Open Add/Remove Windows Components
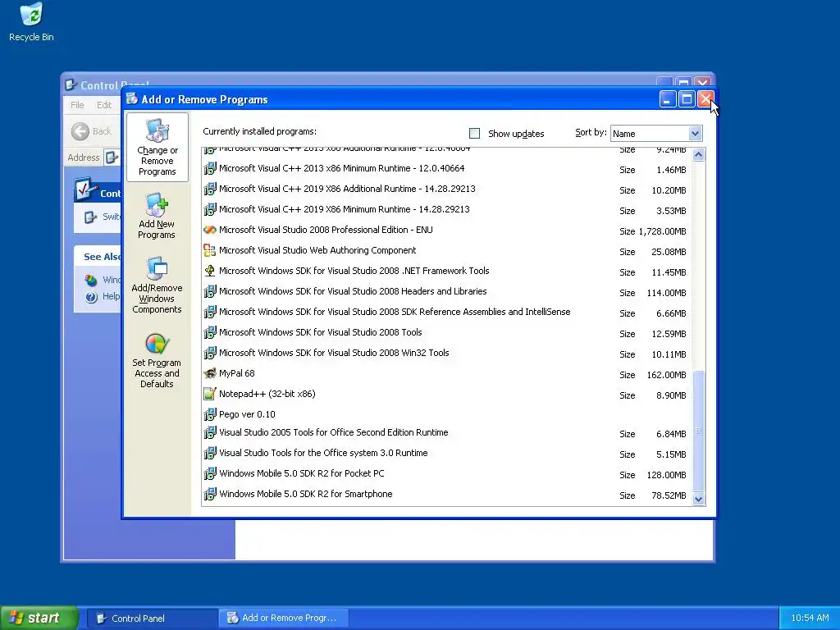Viewport: 840px width, 630px height. tap(157, 285)
